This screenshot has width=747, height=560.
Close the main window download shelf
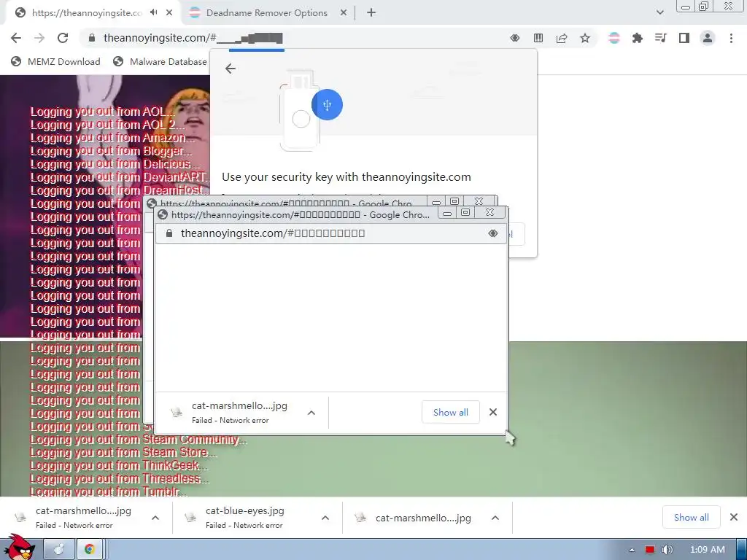click(x=734, y=517)
